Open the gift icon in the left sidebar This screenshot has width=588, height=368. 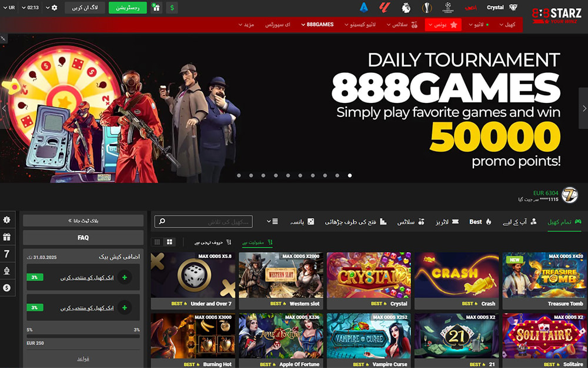6,237
